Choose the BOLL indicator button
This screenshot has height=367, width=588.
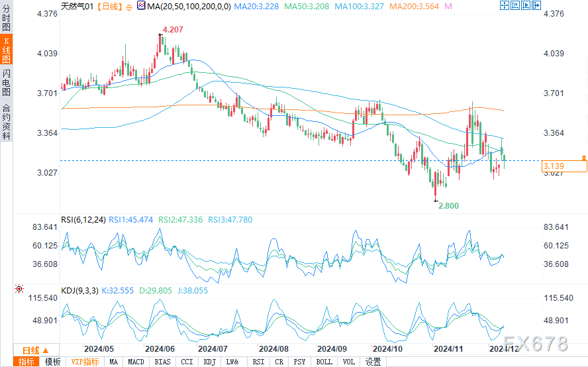pos(324,362)
